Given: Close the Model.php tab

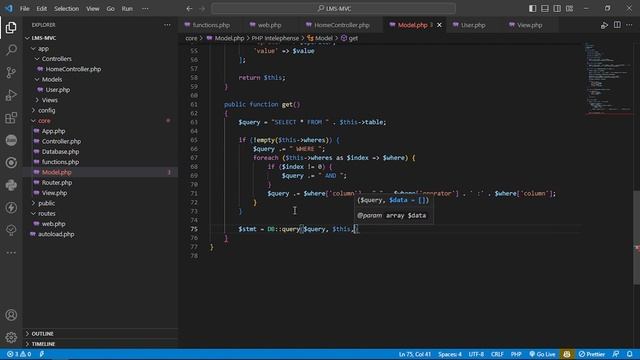Looking at the screenshot, I should [x=439, y=25].
